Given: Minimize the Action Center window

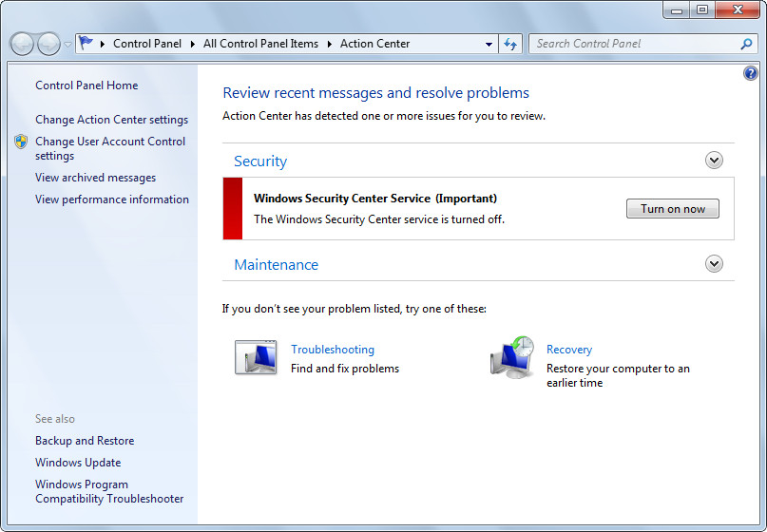Looking at the screenshot, I should pos(677,10).
